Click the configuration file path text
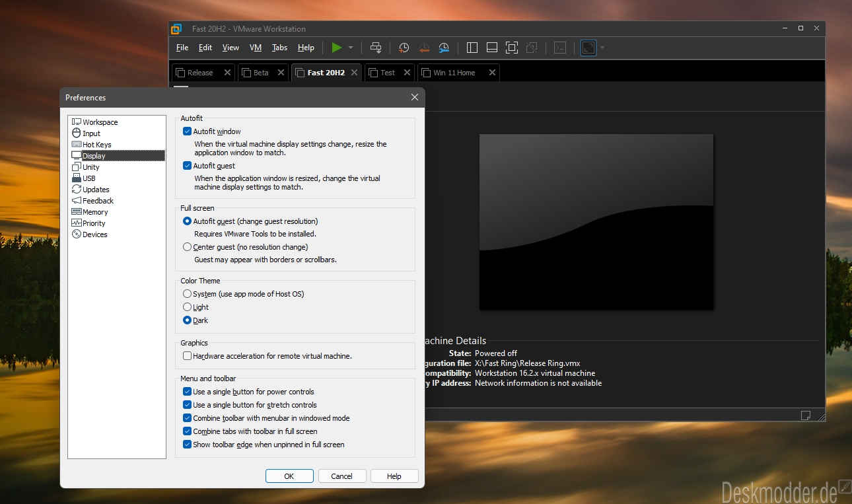This screenshot has width=852, height=504. tap(527, 363)
